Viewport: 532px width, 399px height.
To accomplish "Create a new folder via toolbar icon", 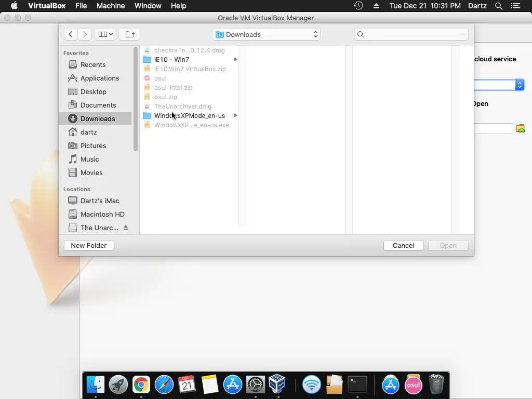I will click(129, 34).
